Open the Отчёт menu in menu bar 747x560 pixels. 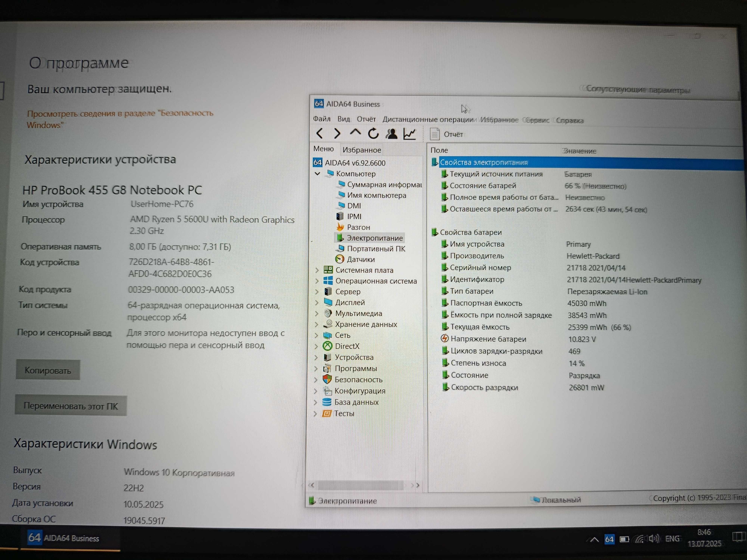tap(366, 119)
